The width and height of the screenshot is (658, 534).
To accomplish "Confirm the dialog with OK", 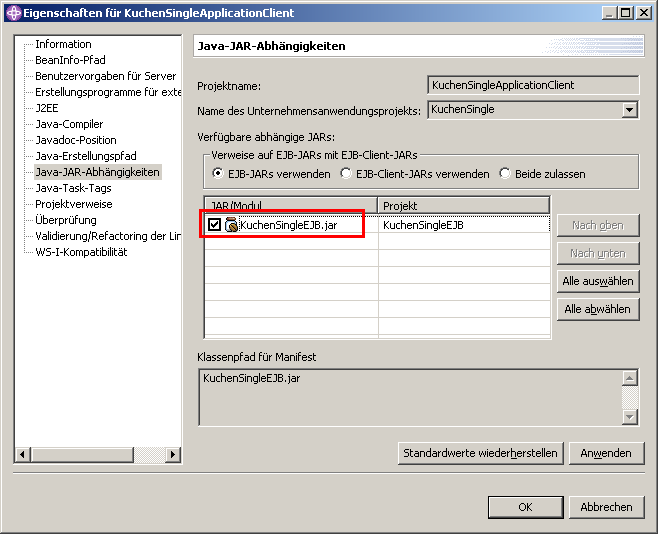I will [x=525, y=507].
